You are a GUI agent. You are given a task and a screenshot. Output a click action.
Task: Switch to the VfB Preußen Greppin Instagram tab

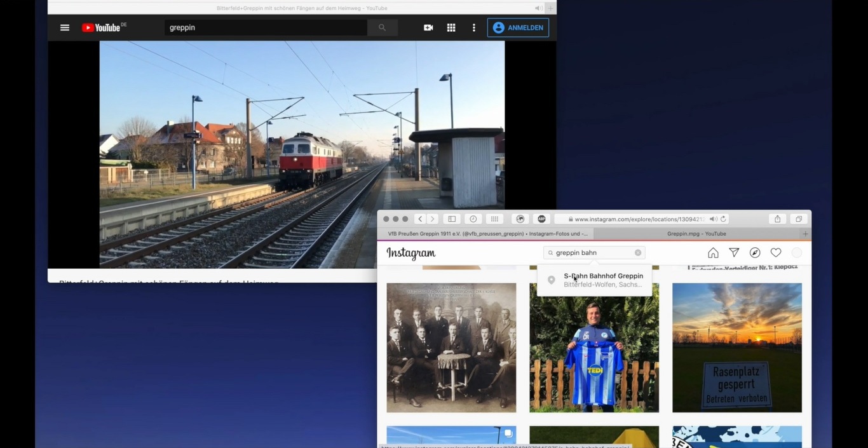(x=487, y=234)
